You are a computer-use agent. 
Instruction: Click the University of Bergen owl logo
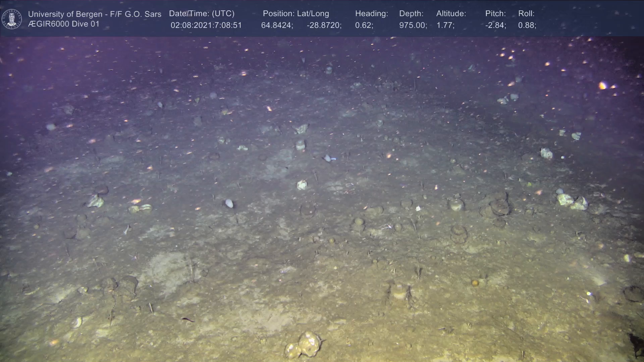point(12,19)
